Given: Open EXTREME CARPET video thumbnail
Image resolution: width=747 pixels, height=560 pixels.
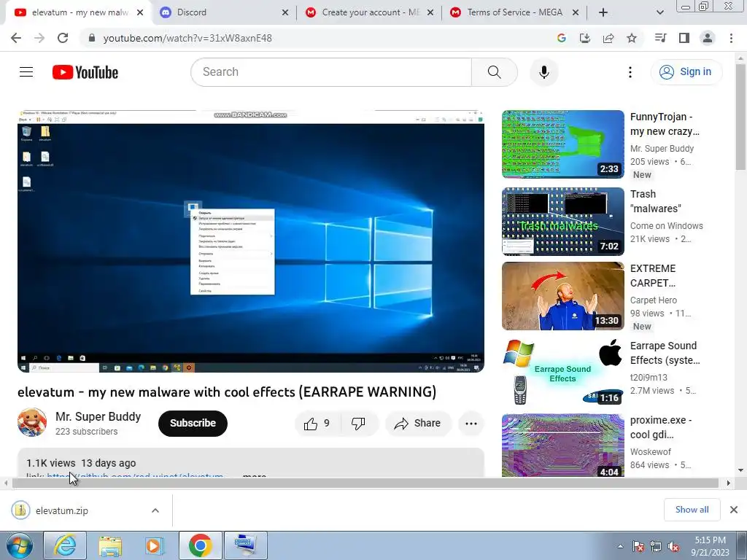Looking at the screenshot, I should (562, 296).
